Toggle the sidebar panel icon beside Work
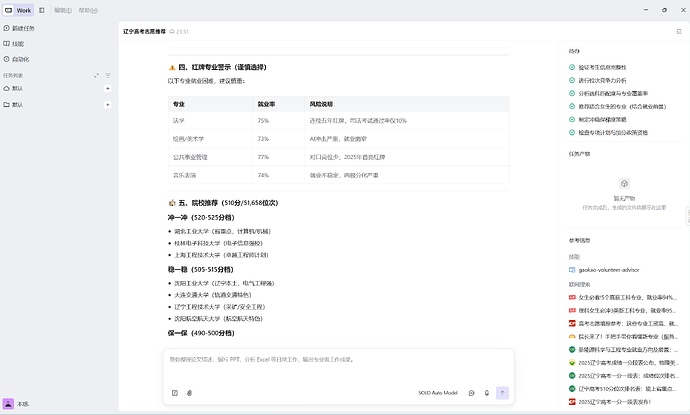The height and width of the screenshot is (415, 690). pyautogui.click(x=42, y=10)
